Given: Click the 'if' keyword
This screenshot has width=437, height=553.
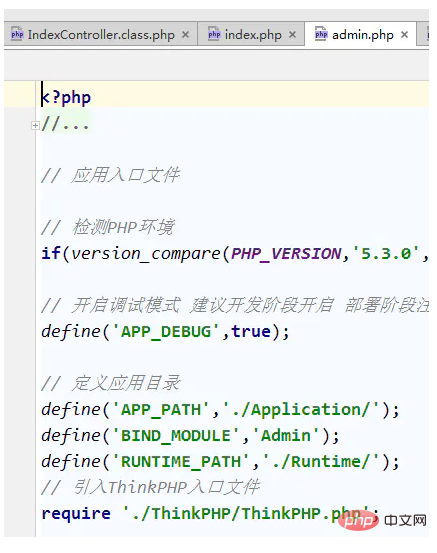Looking at the screenshot, I should point(51,253).
